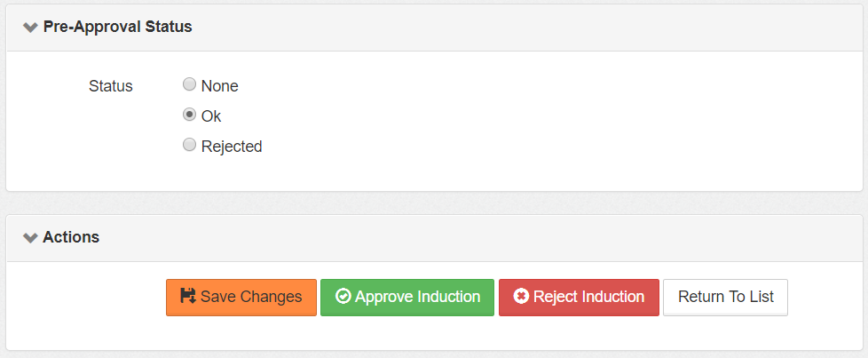Click the checkmark circle icon on Approve Induction
This screenshot has height=358, width=868.
(x=343, y=297)
